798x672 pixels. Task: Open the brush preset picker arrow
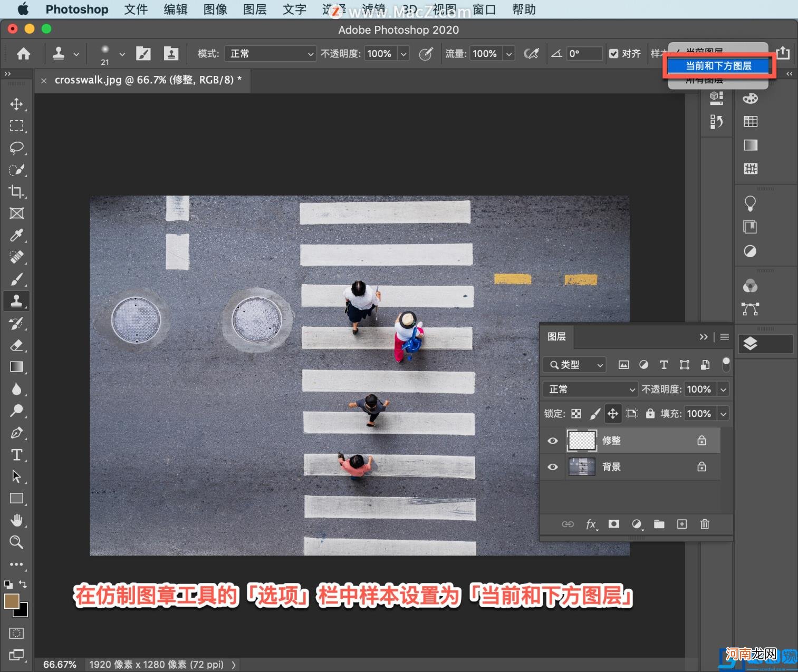tap(122, 54)
